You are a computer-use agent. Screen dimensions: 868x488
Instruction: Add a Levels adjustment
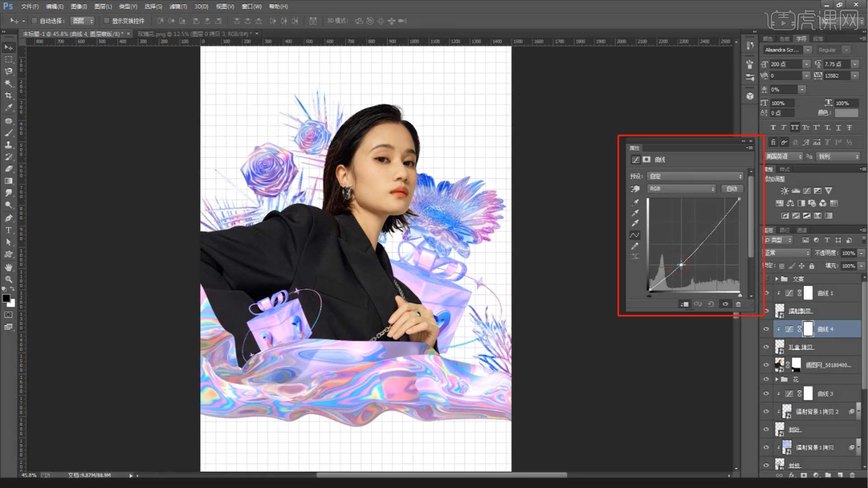coord(796,191)
